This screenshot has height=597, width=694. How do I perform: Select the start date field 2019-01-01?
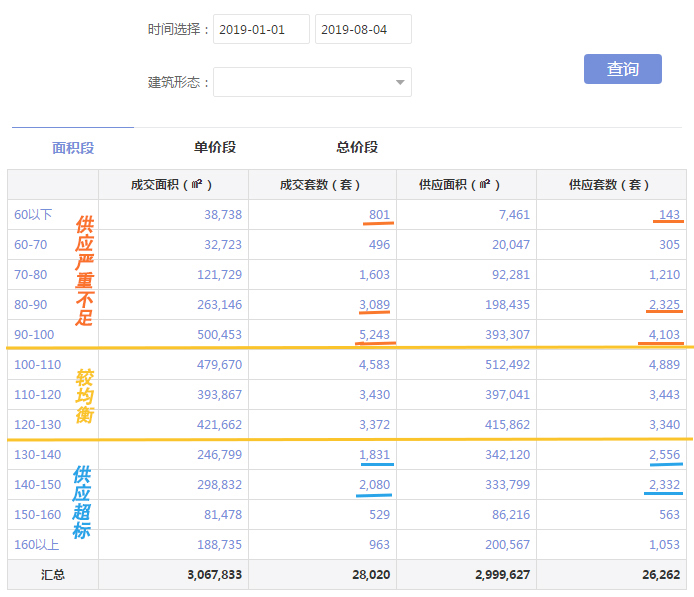(261, 30)
